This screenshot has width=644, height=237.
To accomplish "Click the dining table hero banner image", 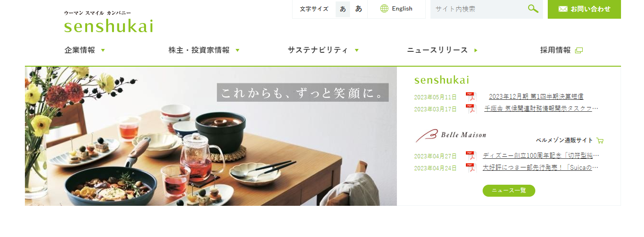I will (211, 136).
